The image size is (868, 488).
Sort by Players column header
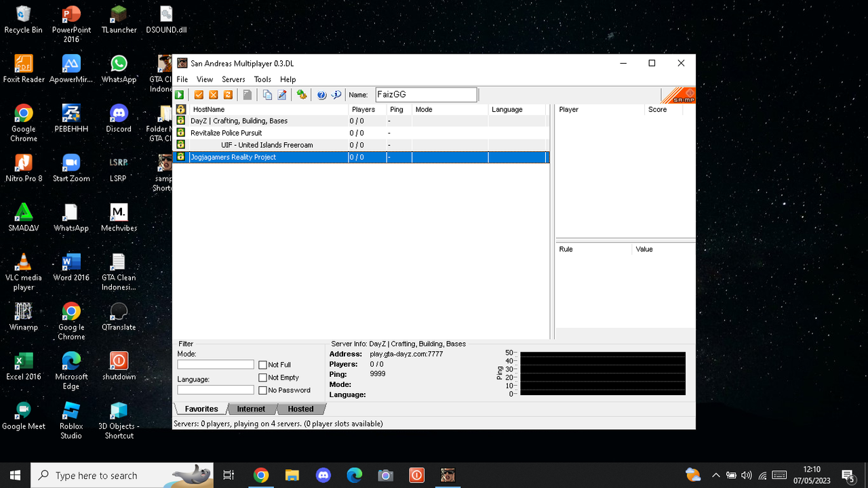pos(368,109)
